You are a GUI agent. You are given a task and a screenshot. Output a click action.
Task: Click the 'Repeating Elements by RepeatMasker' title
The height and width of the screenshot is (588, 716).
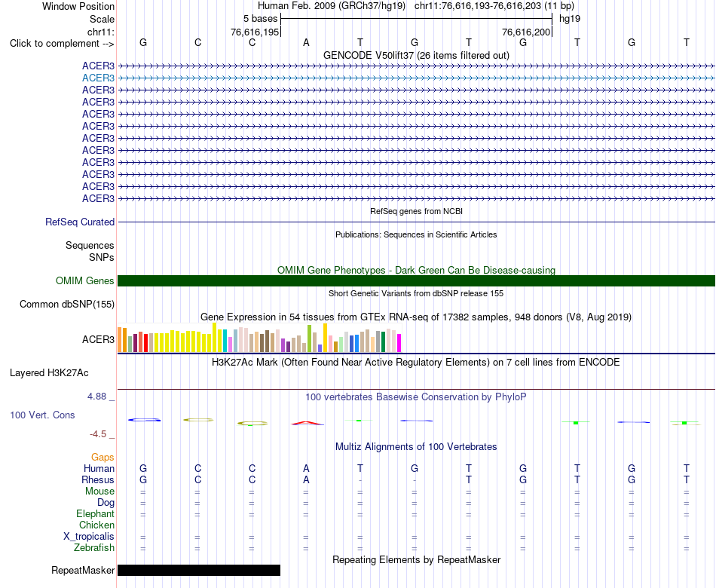pyautogui.click(x=416, y=560)
